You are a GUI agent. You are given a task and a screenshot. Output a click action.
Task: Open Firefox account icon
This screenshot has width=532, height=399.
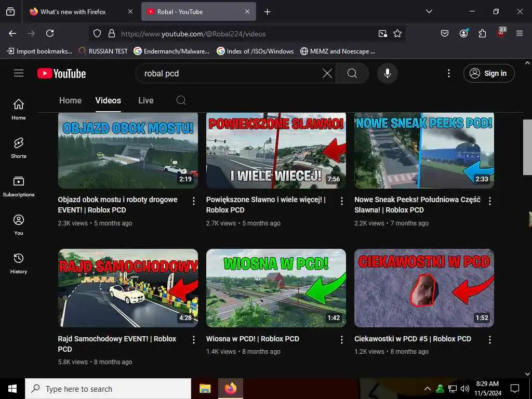(x=463, y=33)
